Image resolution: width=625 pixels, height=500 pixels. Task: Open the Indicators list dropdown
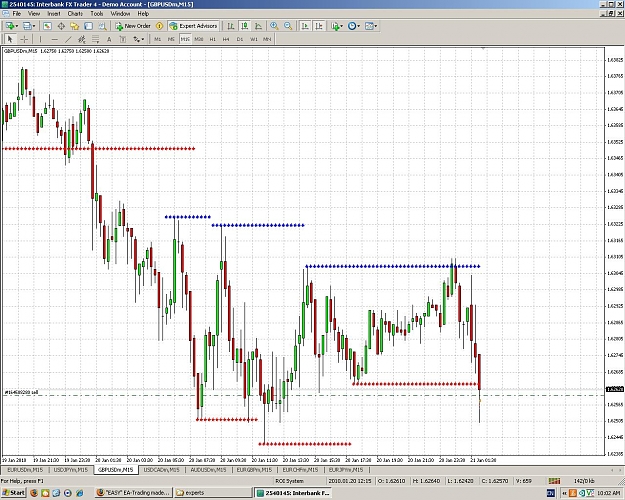tap(336, 26)
